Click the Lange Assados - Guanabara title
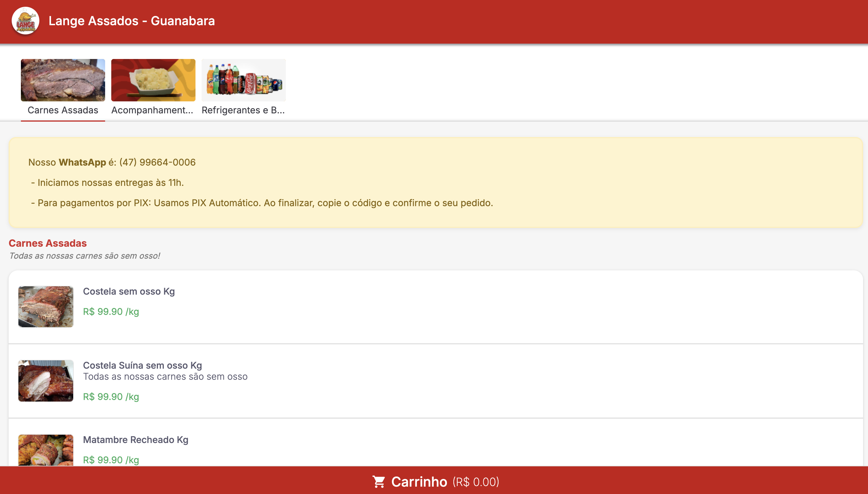Image resolution: width=868 pixels, height=494 pixels. coord(132,21)
